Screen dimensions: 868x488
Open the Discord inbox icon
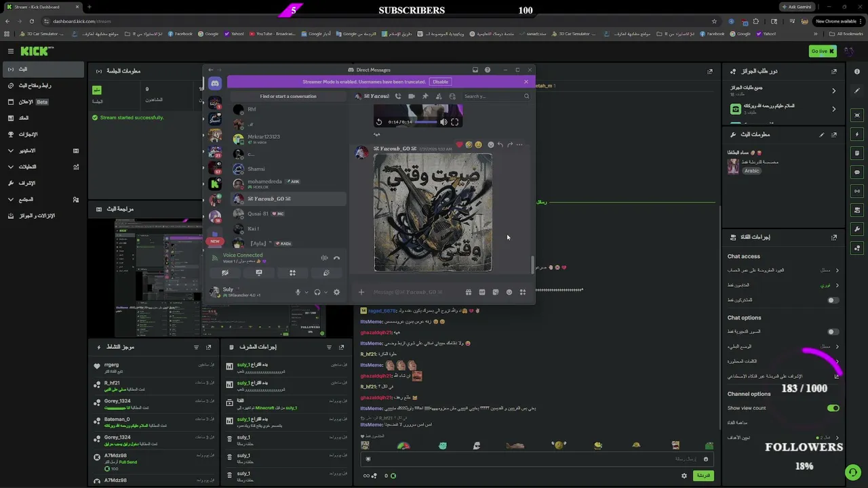tap(475, 70)
